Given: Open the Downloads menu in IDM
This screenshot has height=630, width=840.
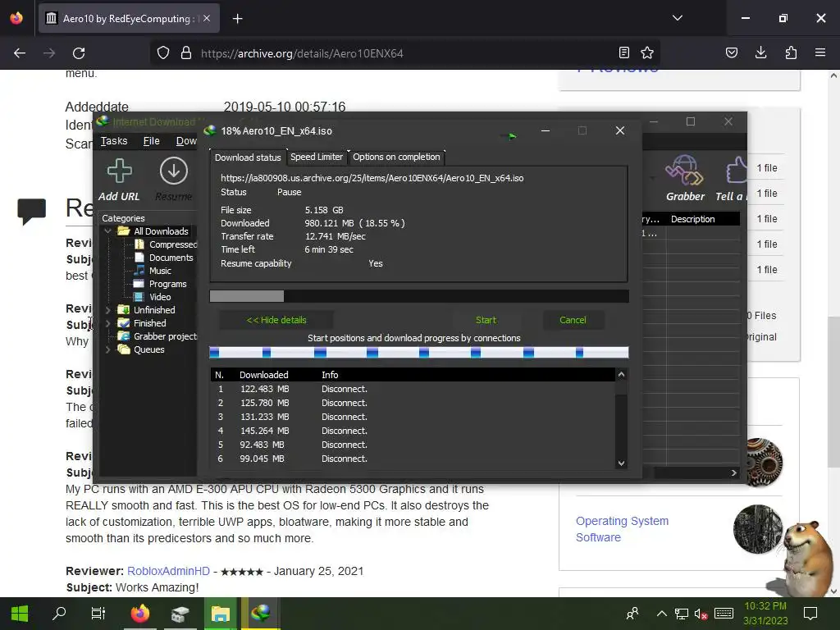Looking at the screenshot, I should (x=186, y=141).
